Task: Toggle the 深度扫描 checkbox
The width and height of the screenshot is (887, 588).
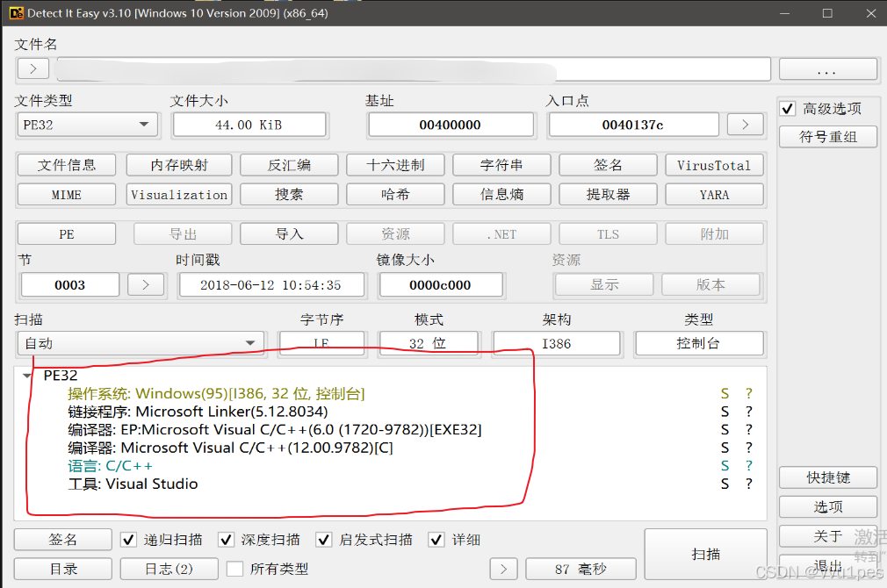Action: coord(226,540)
